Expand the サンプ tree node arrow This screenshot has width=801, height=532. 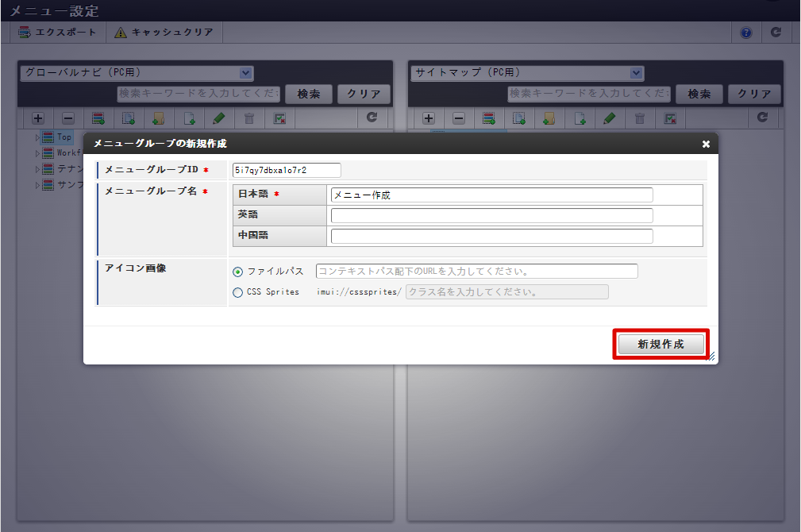pos(37,185)
